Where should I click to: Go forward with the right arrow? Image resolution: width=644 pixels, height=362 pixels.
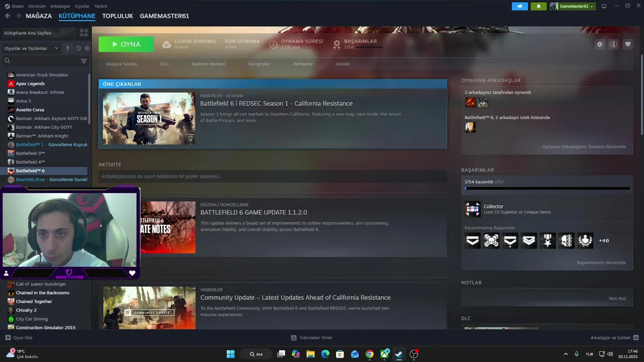click(x=18, y=16)
